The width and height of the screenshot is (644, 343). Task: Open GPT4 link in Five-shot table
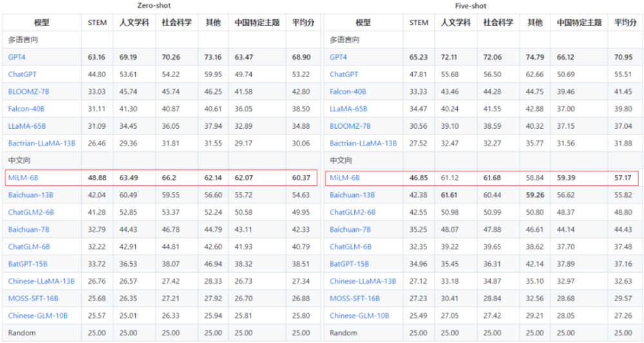[x=339, y=57]
